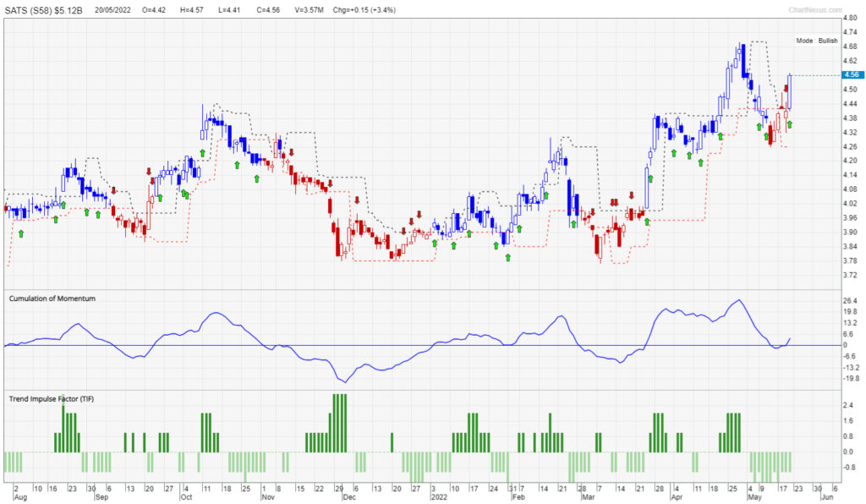
Task: Click the blue 4.56 current price tag
Action: tap(851, 74)
